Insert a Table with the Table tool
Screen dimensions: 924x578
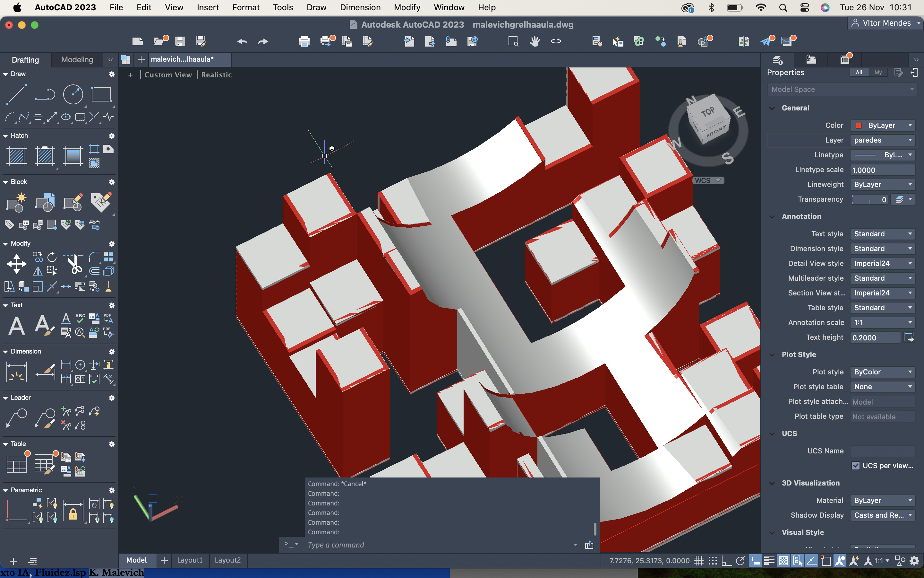point(16,464)
